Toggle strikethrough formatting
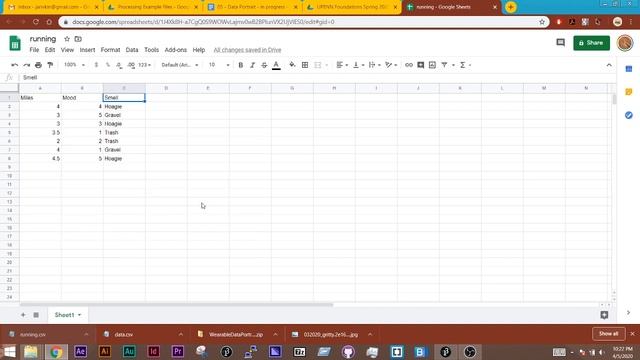This screenshot has width=640, height=360. point(264,65)
